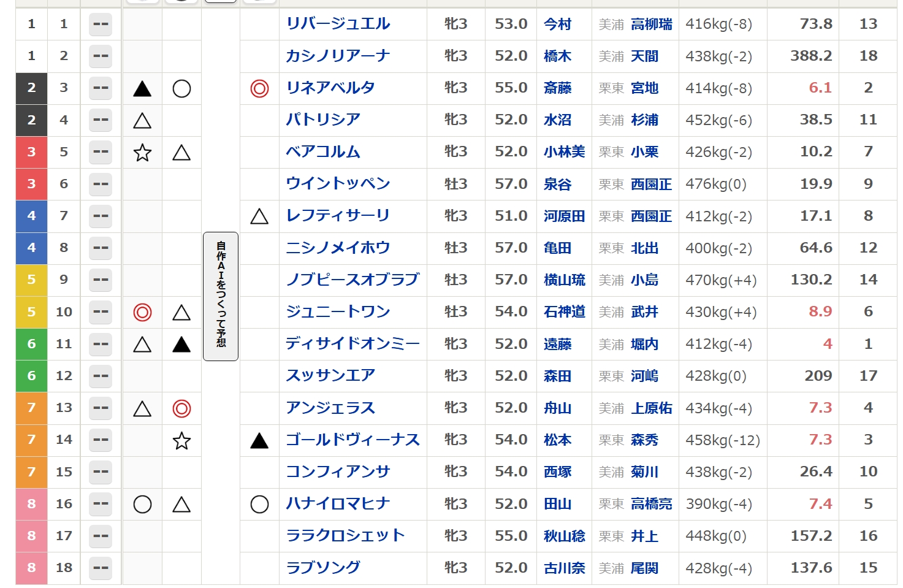Click the star mark in ゴールドヴィーナス's row
The height and width of the screenshot is (588, 903).
[x=181, y=440]
